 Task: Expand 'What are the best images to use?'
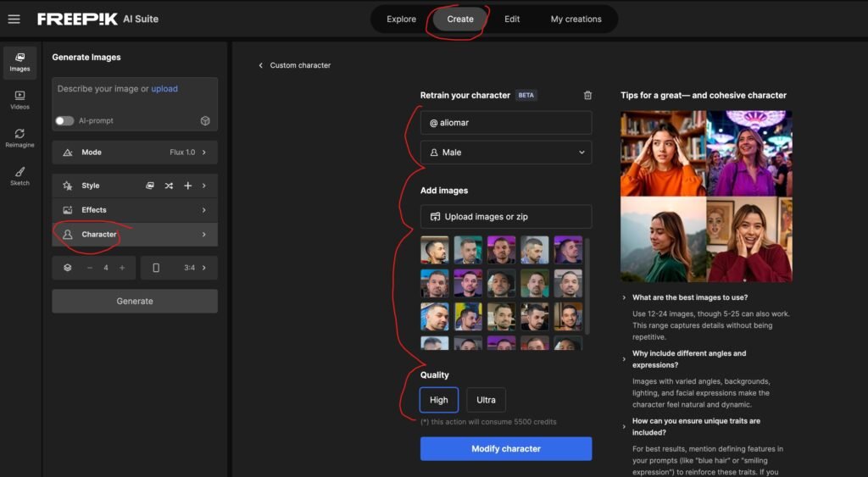tap(690, 297)
